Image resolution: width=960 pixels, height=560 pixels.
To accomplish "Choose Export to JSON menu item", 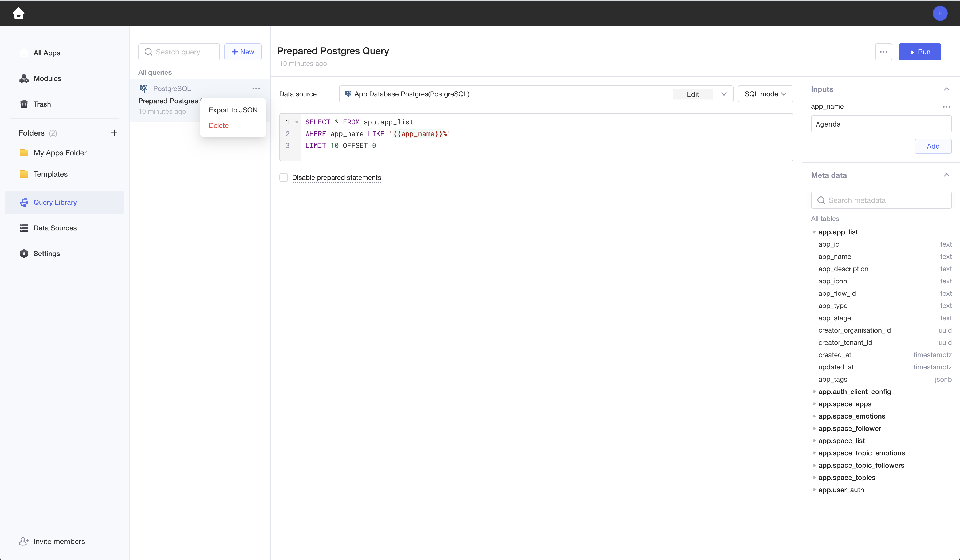I will (x=233, y=110).
